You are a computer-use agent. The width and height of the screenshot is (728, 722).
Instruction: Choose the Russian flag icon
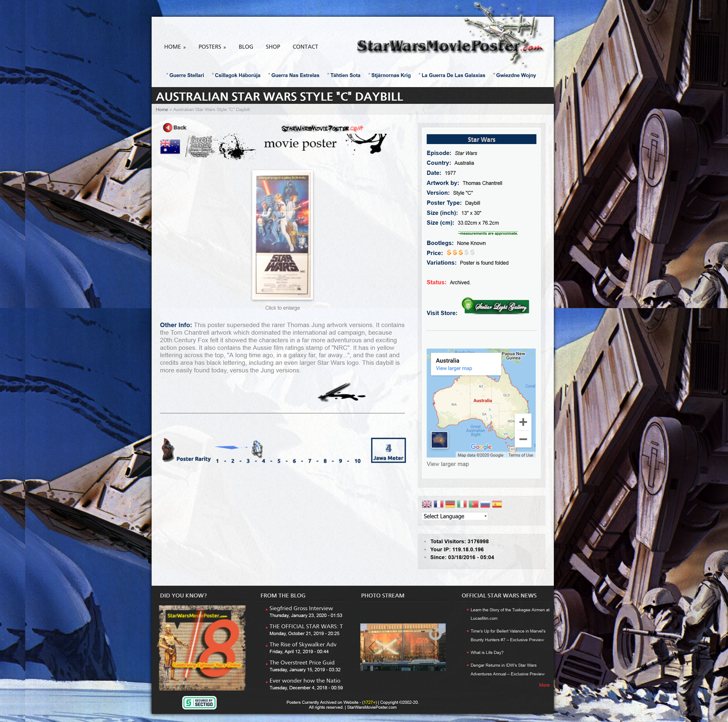(485, 504)
